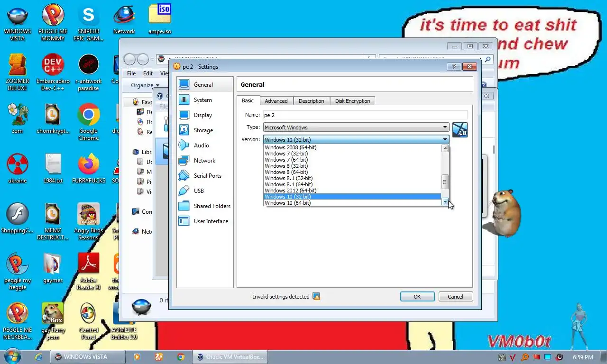This screenshot has width=607, height=364.
Task: Switch to the Disk Encryption tab
Action: tap(352, 101)
